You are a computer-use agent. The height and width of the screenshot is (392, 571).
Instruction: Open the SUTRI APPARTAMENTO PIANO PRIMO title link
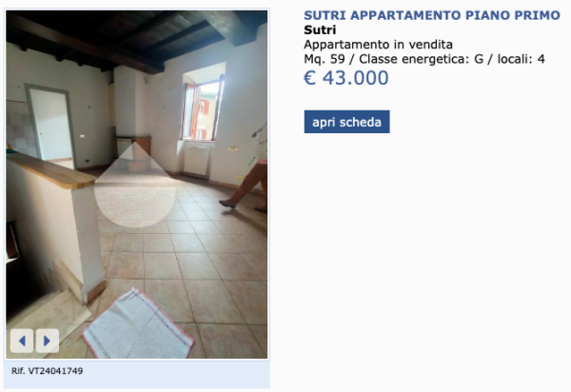pos(431,15)
